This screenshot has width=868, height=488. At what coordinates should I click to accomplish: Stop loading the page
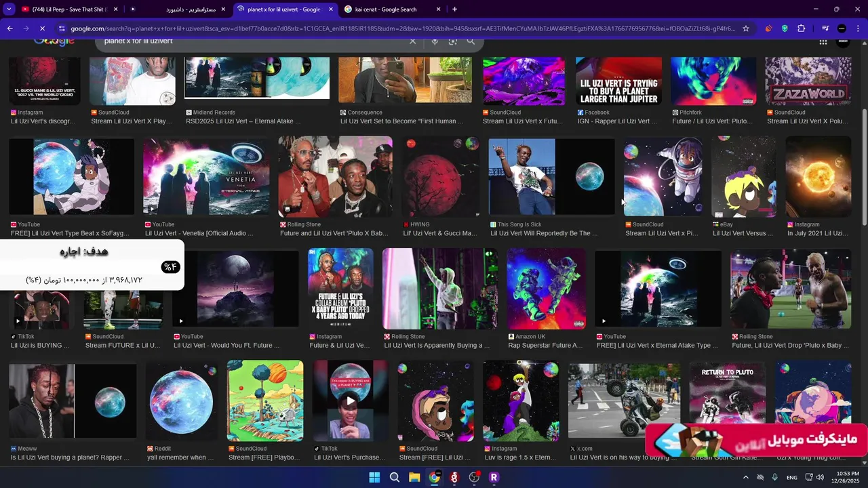(42, 28)
